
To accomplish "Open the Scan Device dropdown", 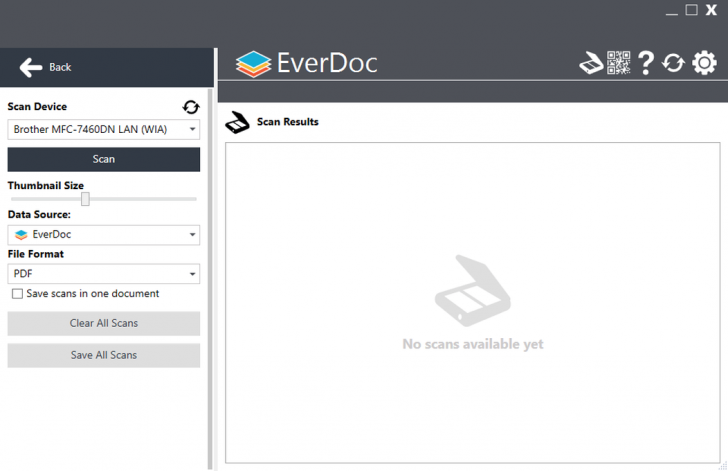I will coord(104,130).
